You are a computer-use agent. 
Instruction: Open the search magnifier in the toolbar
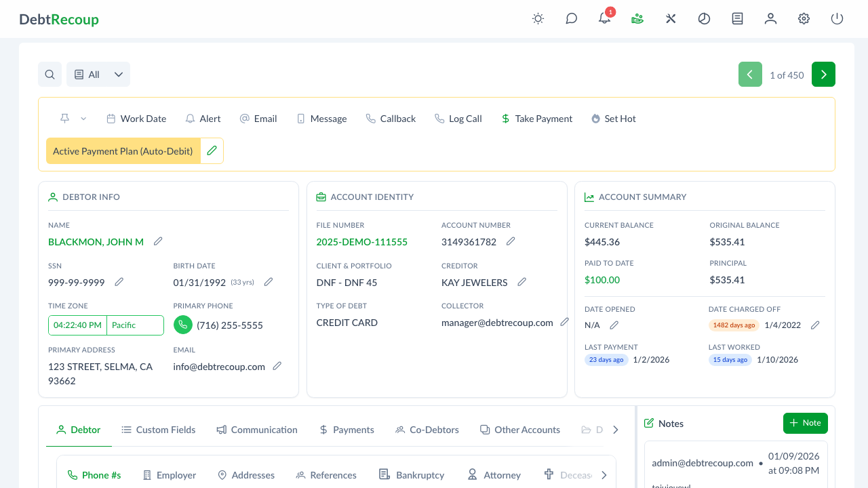50,74
